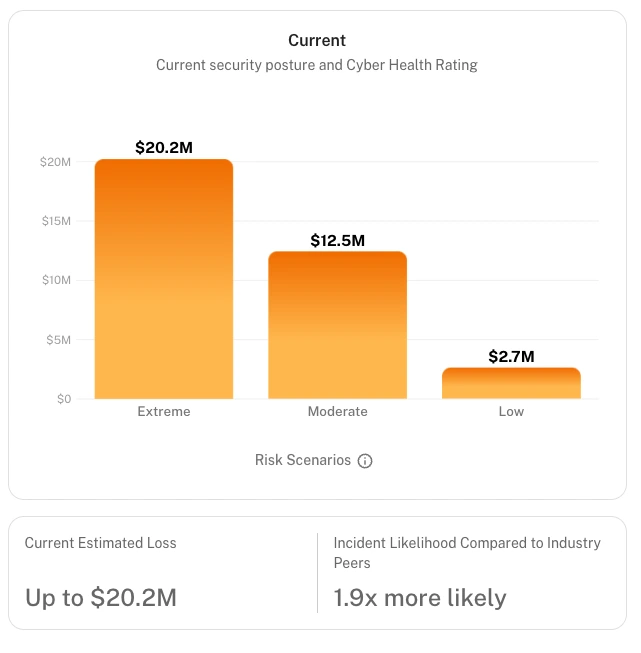Select the Extreme risk scenario bar
This screenshot has width=641, height=653.
(164, 280)
